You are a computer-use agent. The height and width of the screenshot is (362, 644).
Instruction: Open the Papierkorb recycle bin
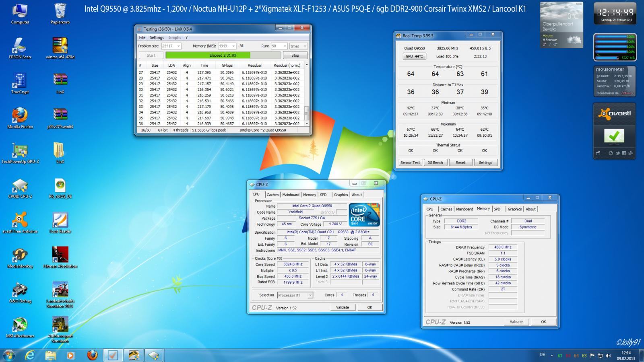pos(60,14)
